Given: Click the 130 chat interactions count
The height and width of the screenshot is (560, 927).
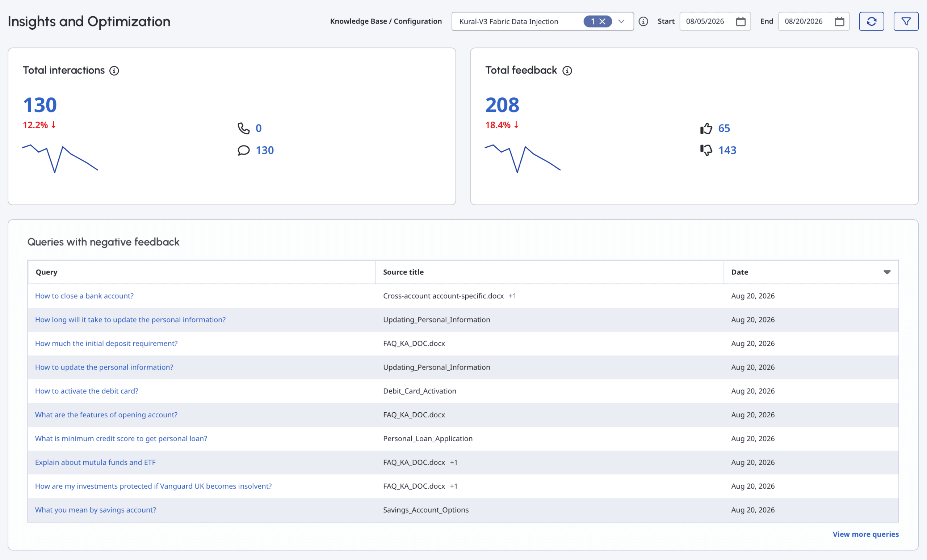Looking at the screenshot, I should tap(264, 151).
